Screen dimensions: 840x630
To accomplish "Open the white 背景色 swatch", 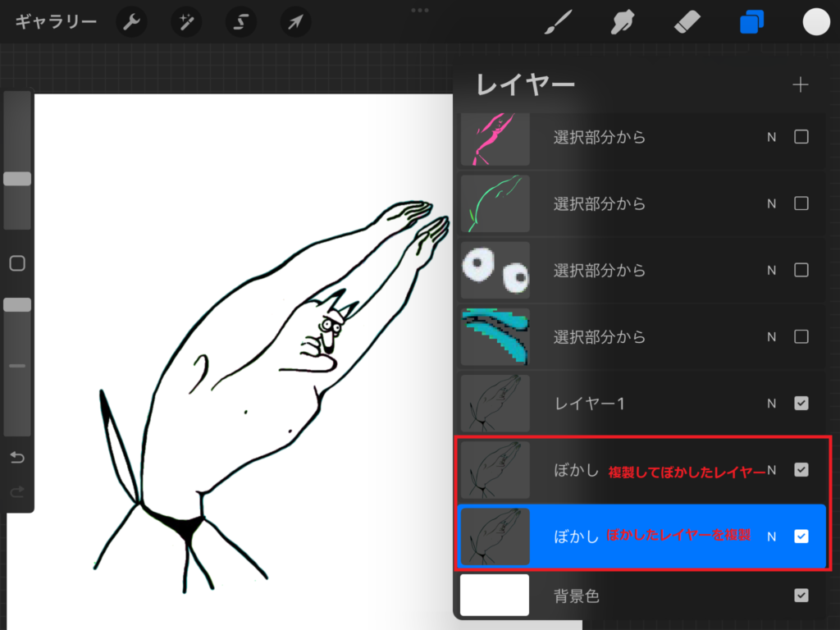I will coord(495,596).
